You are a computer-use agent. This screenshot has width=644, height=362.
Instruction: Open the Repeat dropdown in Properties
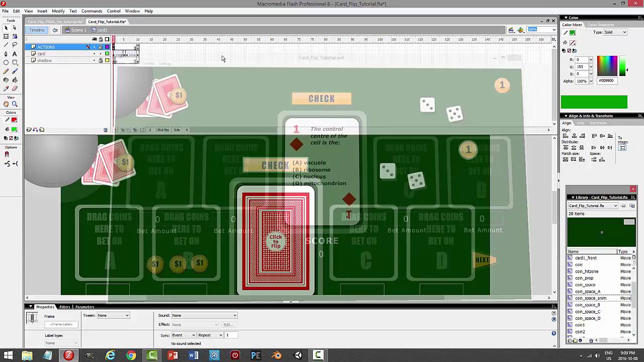coord(210,335)
